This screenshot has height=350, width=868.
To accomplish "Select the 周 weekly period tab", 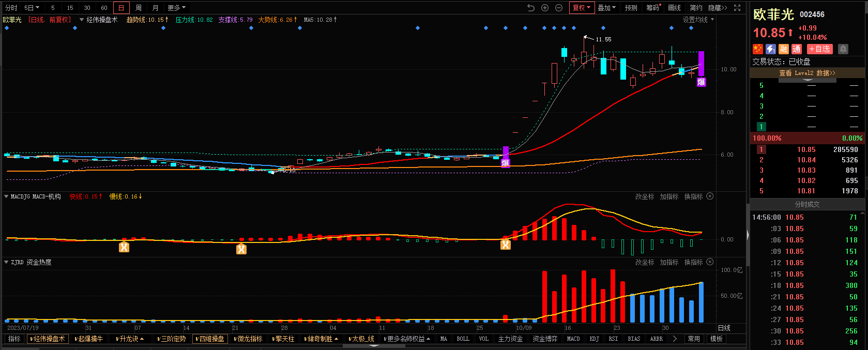I will [139, 8].
